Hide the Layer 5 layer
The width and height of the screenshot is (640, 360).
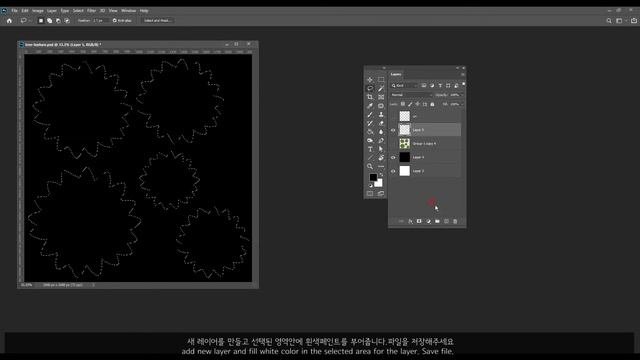[393, 130]
